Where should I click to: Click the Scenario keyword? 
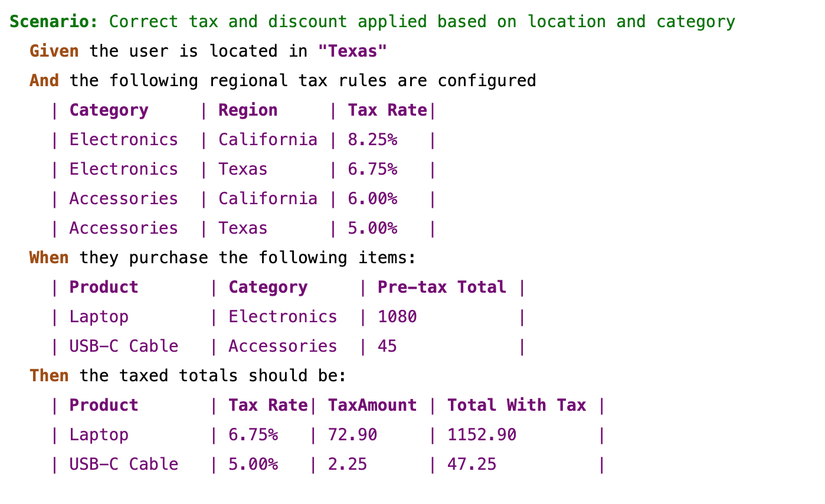point(54,22)
